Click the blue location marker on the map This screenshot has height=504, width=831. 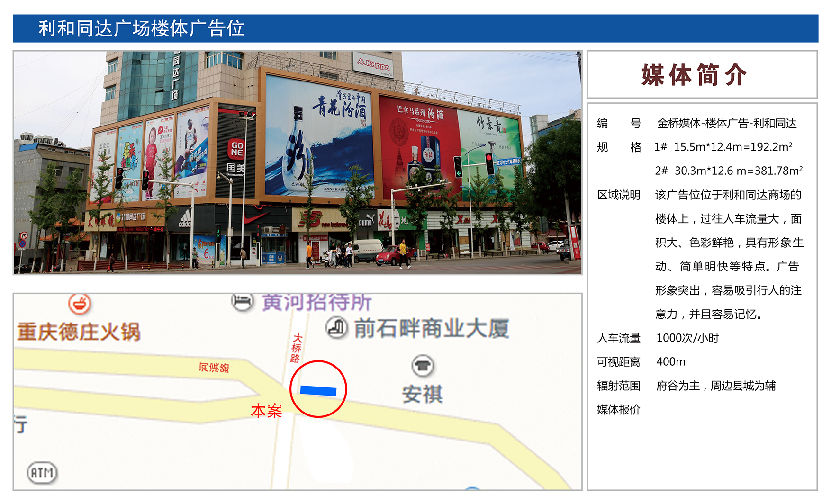318,391
